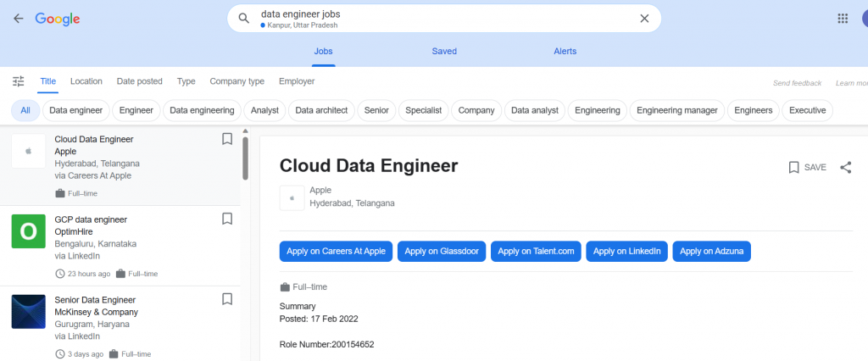Bookmark the GCP data engineer listing

tap(227, 219)
